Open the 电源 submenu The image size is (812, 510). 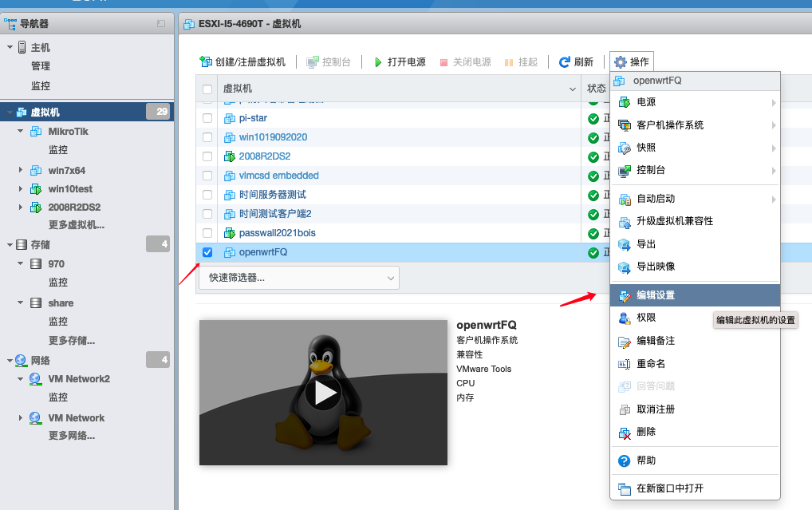[x=695, y=103]
